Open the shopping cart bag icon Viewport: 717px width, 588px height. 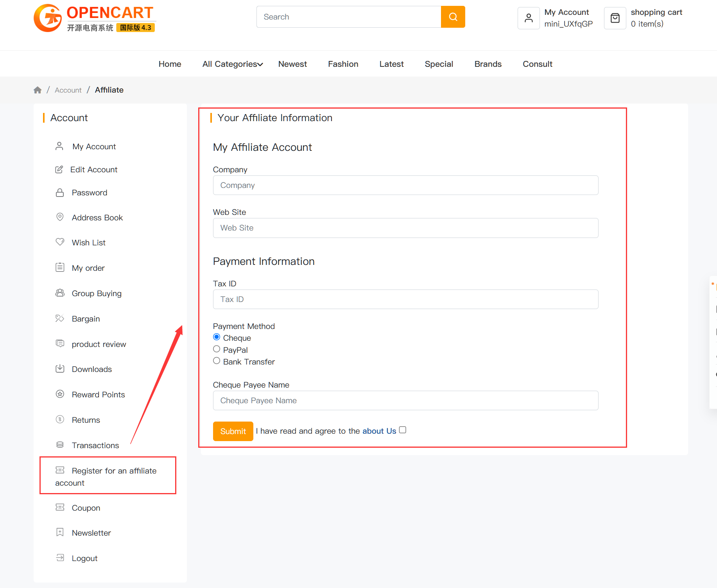click(615, 18)
